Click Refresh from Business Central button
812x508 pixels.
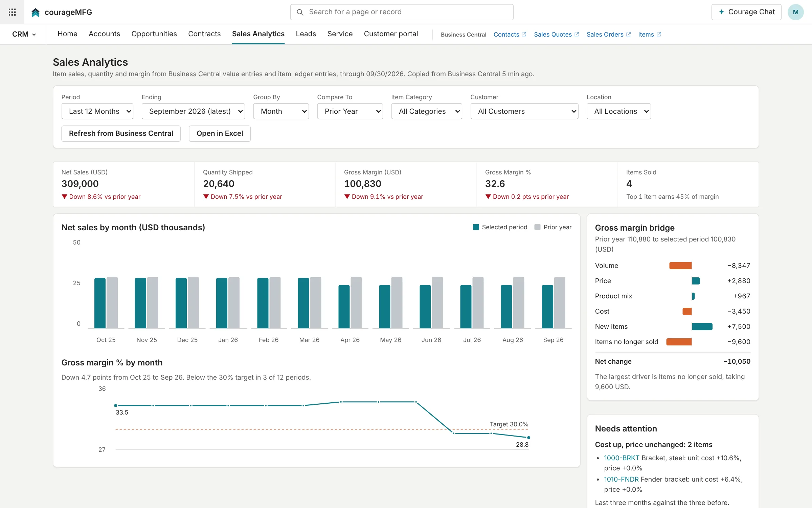tap(121, 133)
